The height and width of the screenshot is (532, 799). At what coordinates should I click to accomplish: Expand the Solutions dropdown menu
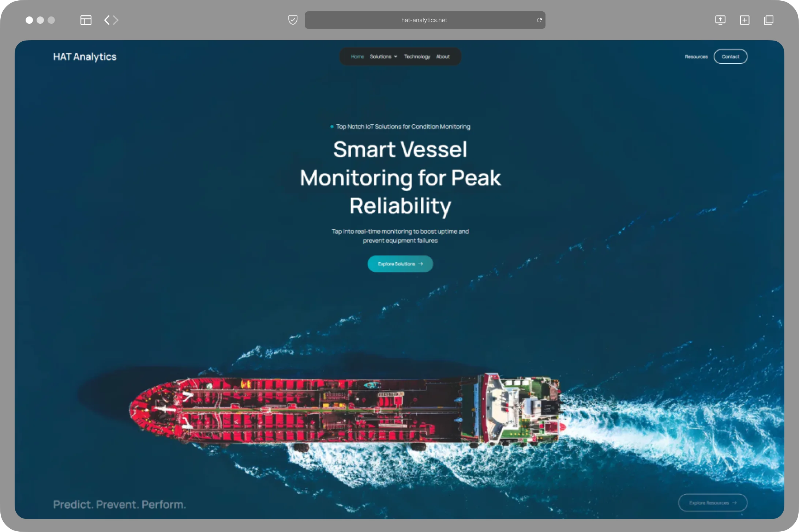tap(383, 57)
